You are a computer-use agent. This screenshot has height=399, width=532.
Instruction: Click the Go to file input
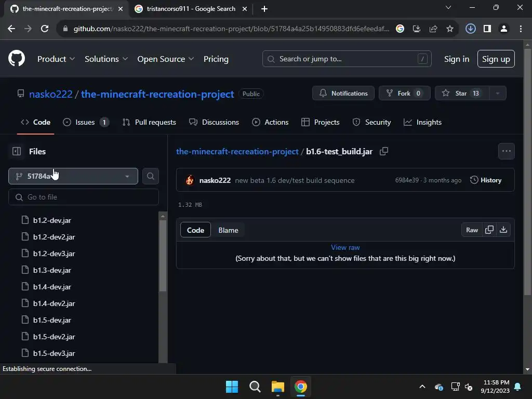click(x=84, y=197)
